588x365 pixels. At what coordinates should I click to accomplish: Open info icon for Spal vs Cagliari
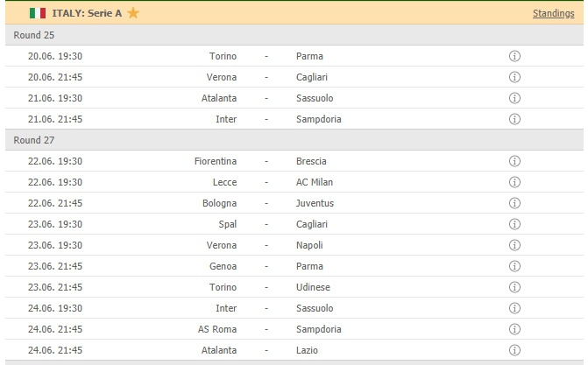click(514, 224)
